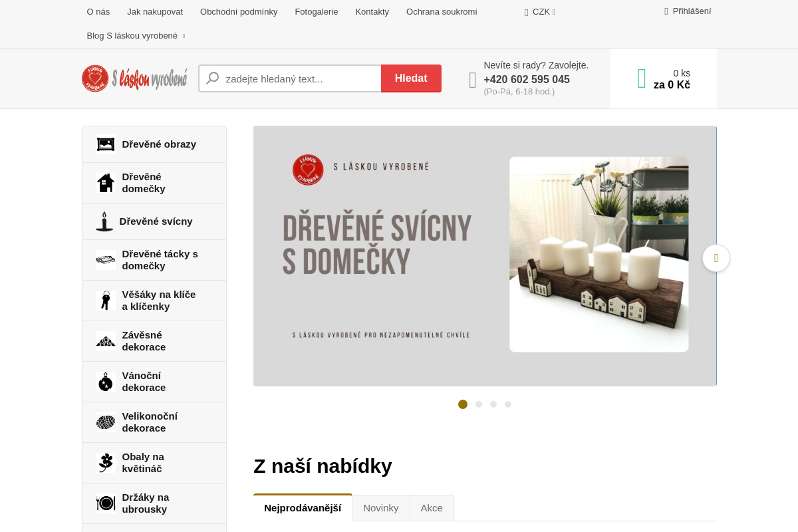The width and height of the screenshot is (798, 532).
Task: Advance carousel with the next arrow button
Action: tap(716, 258)
